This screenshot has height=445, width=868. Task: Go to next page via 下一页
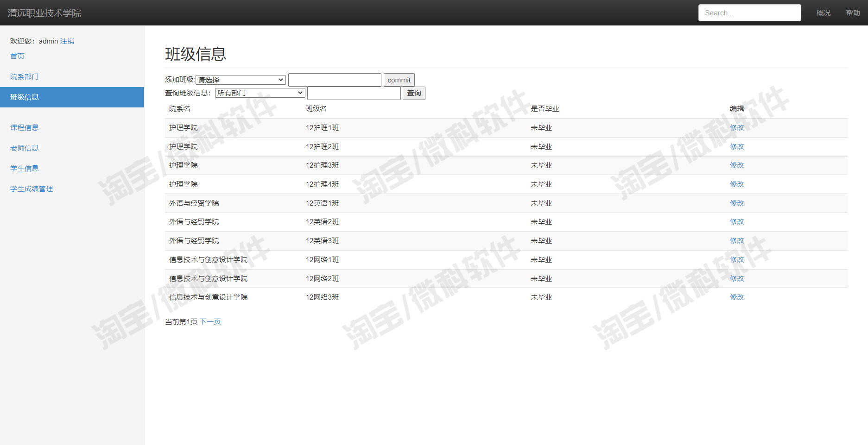tap(210, 322)
